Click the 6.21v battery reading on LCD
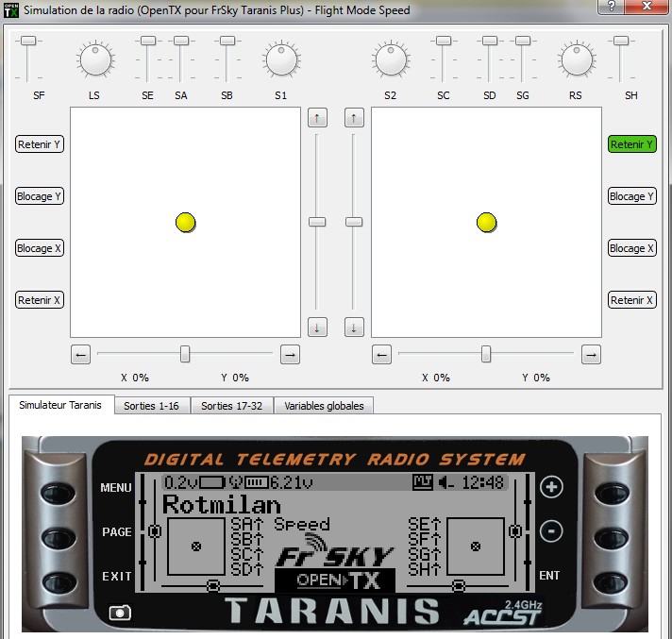The image size is (672, 639). [292, 483]
